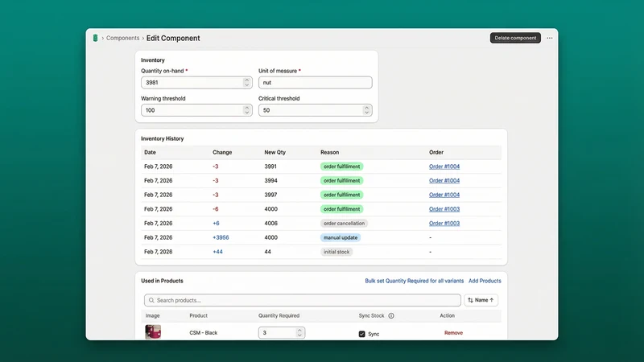Viewport: 644px width, 362px height.
Task: Click the Sync Stock info icon
Action: (x=391, y=315)
